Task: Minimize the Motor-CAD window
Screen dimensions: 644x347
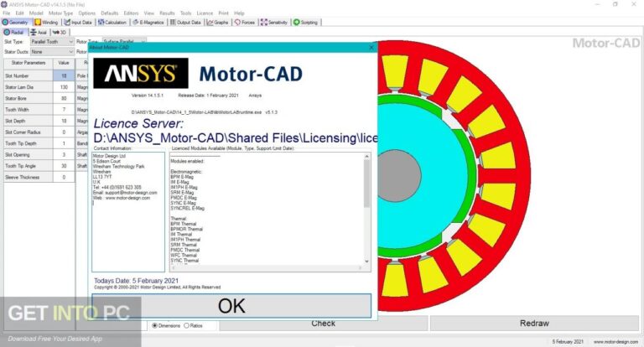Action: tap(597, 4)
